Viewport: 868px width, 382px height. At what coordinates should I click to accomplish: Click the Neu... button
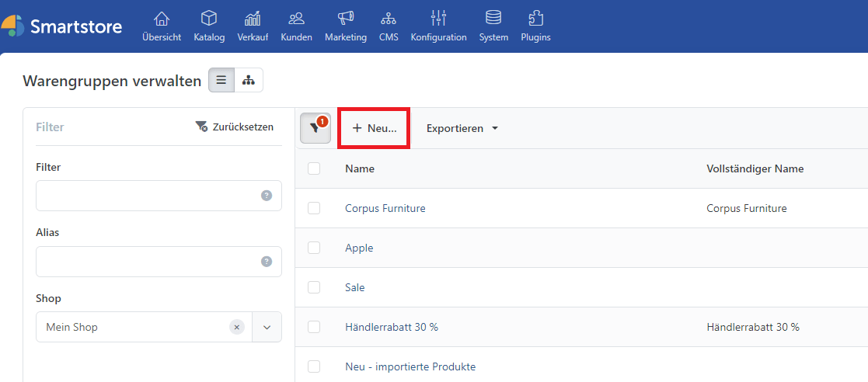click(374, 128)
